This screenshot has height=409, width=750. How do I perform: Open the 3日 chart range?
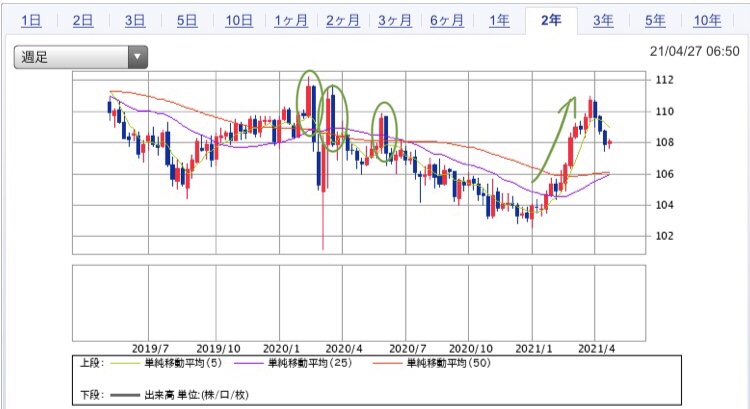pos(135,21)
